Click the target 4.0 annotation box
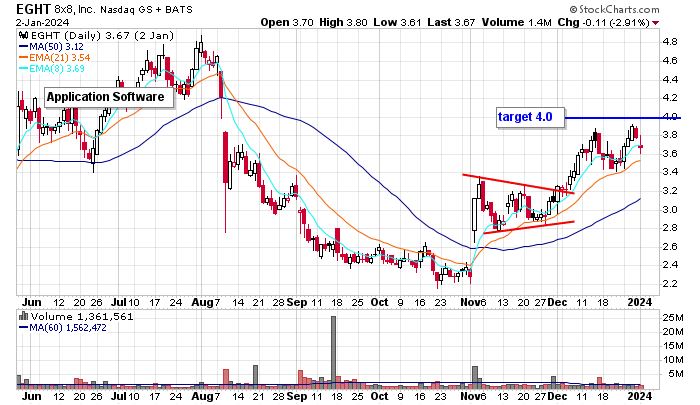Viewport: 700px width, 405px height. click(530, 117)
